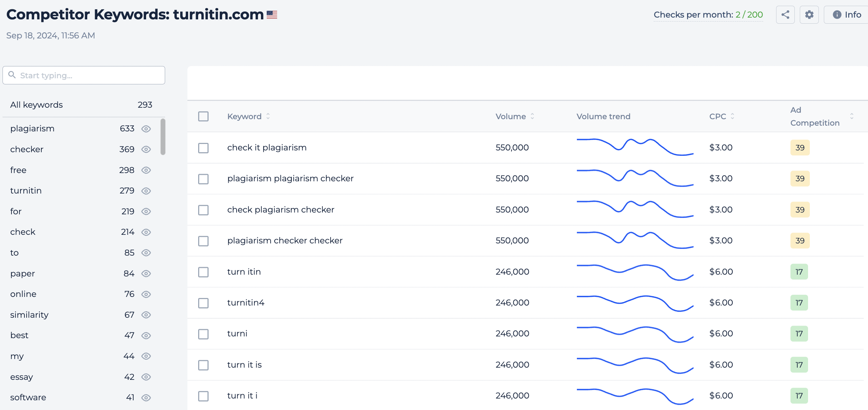The image size is (868, 410).
Task: Toggle the eye icon for best
Action: [x=146, y=336]
